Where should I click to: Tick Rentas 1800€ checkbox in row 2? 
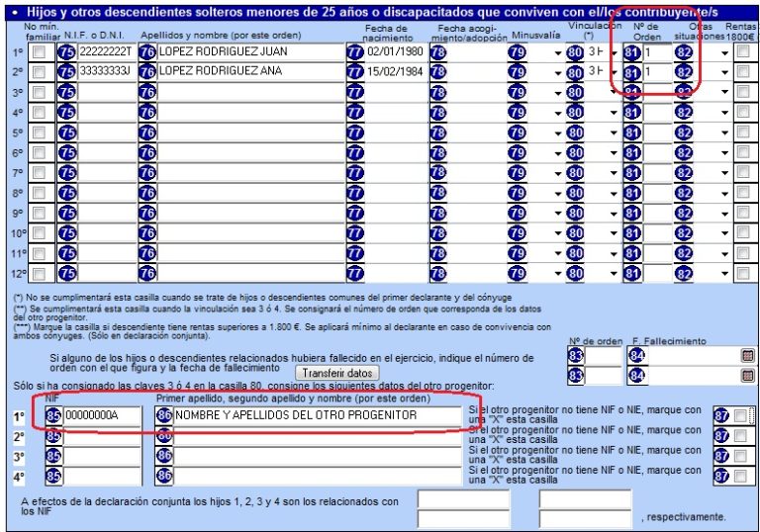[742, 72]
